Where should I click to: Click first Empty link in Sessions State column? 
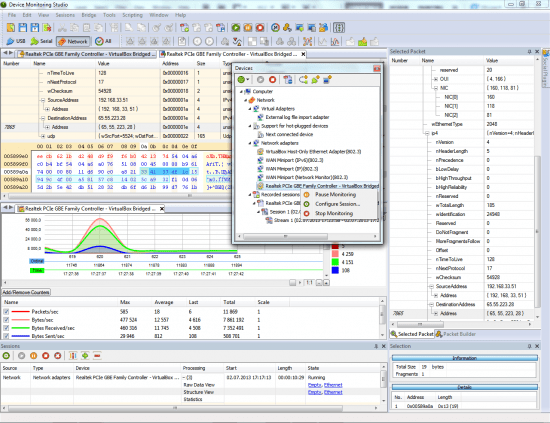point(315,385)
